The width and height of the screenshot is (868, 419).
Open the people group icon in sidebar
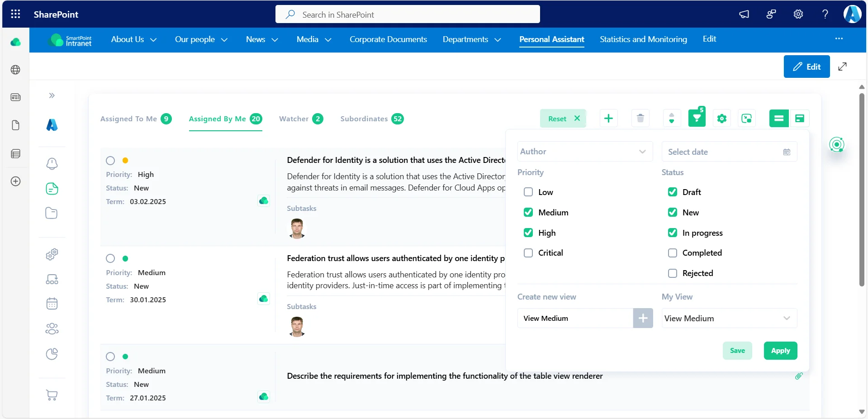tap(52, 329)
